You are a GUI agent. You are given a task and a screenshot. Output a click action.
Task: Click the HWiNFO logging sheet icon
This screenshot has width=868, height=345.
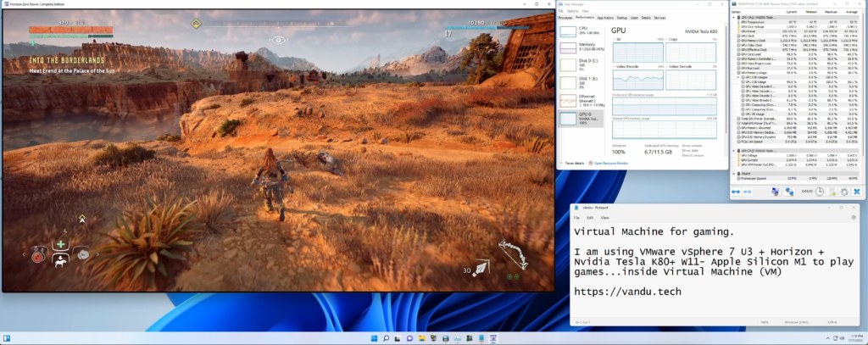tap(832, 192)
